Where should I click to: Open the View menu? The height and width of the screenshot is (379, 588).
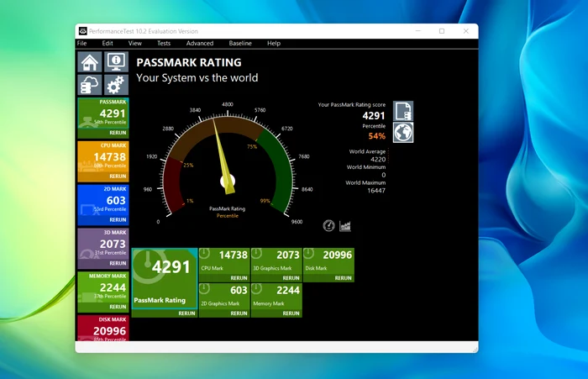pyautogui.click(x=135, y=43)
